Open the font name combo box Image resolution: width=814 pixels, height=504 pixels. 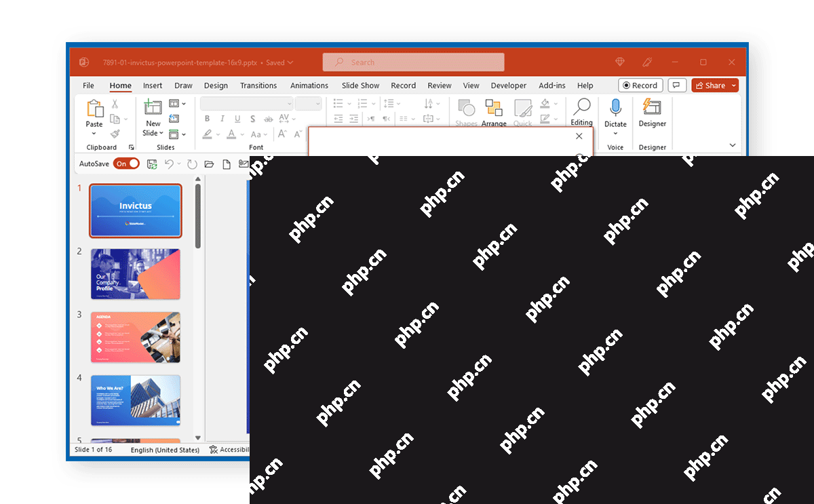[246, 103]
